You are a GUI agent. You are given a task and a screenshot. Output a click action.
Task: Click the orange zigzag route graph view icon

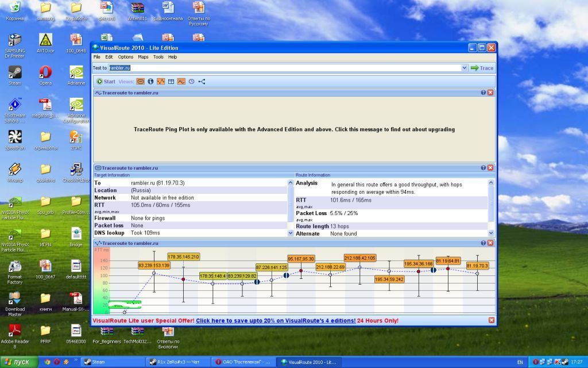point(161,82)
